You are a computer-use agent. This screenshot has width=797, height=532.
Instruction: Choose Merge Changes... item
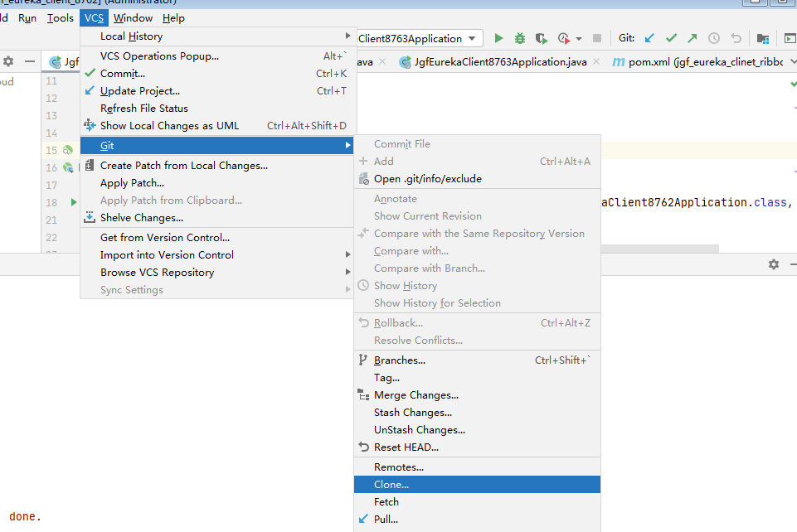coord(477,394)
